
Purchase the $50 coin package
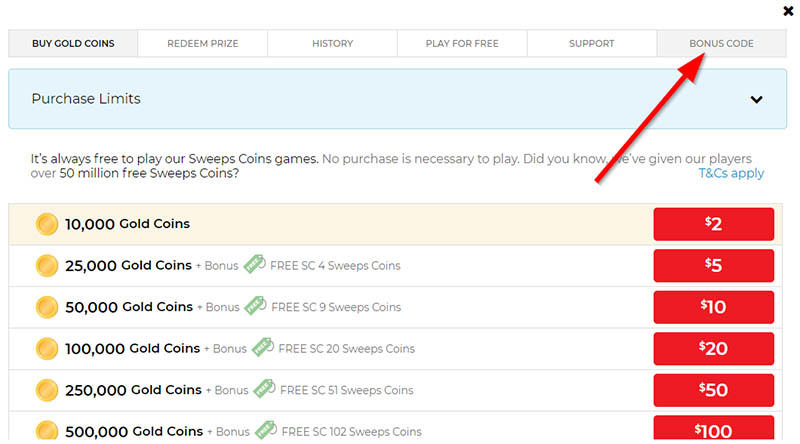click(x=713, y=390)
